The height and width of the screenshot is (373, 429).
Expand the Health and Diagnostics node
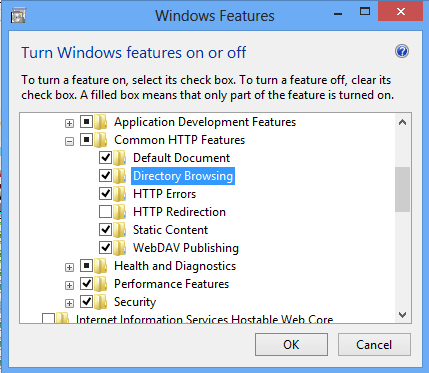(69, 268)
